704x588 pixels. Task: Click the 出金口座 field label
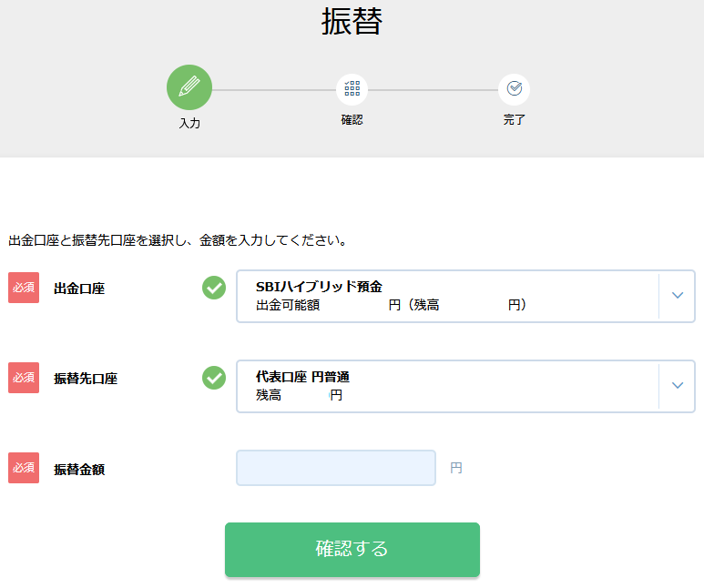pos(79,289)
